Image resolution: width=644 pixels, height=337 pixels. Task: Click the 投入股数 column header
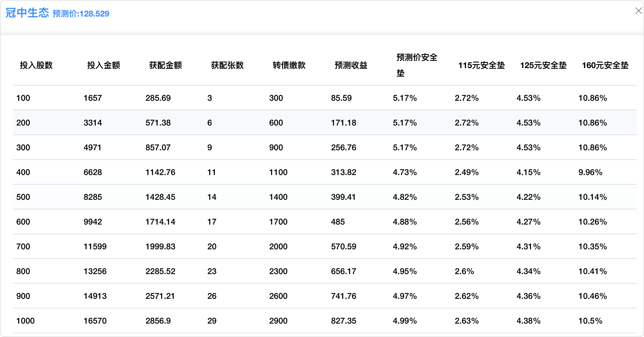pos(36,65)
